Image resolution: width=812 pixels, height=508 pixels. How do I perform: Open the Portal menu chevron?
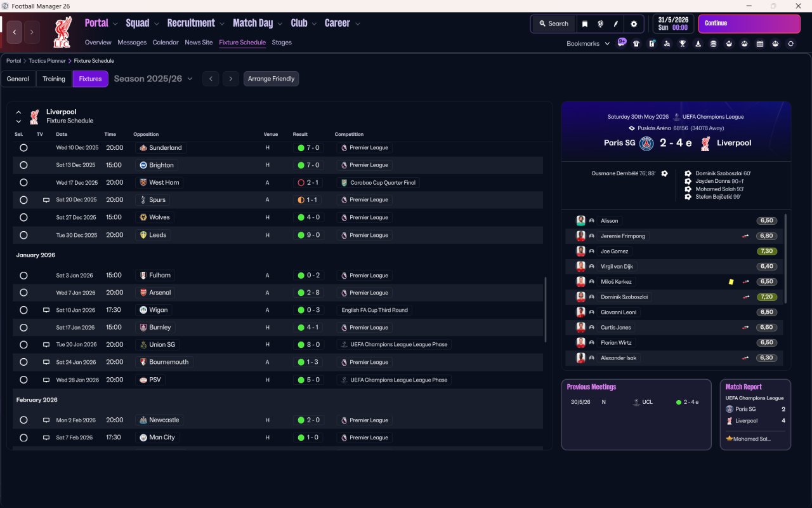[x=115, y=24]
